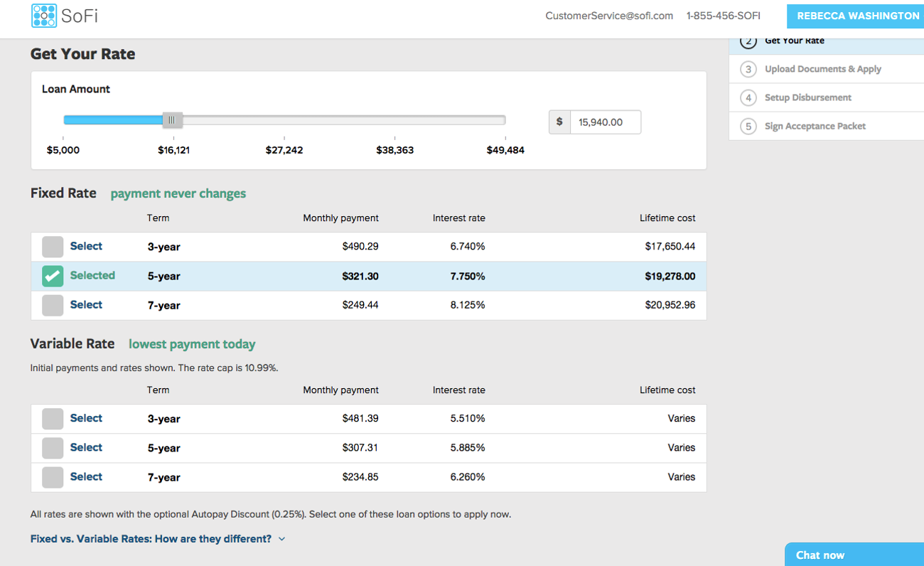Click variable 5-year interest rate 5.885%
Viewport: 924px width, 566px height.
click(468, 448)
